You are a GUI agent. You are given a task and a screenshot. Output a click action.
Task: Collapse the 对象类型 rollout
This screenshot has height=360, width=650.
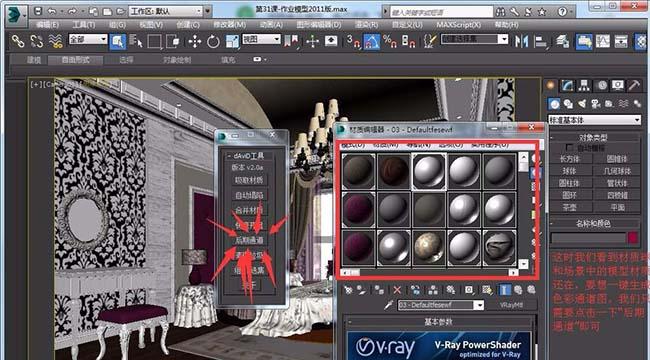coord(595,137)
